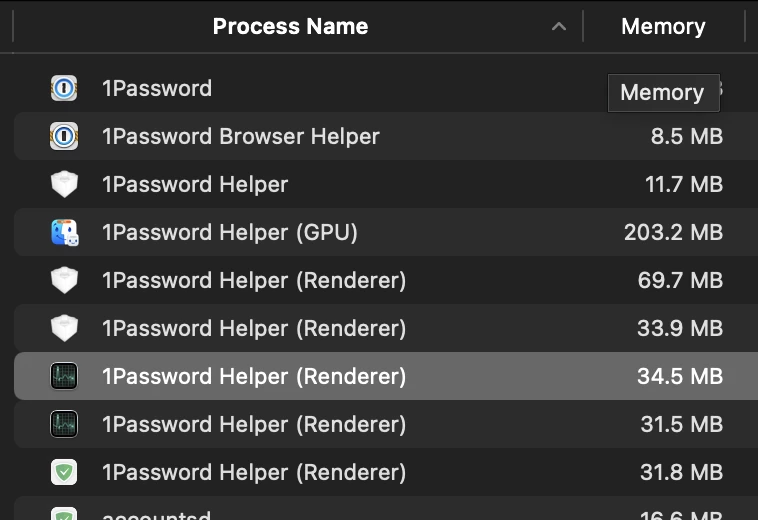758x520 pixels.
Task: Click the green shield icon beside accountsd
Action: click(64, 513)
